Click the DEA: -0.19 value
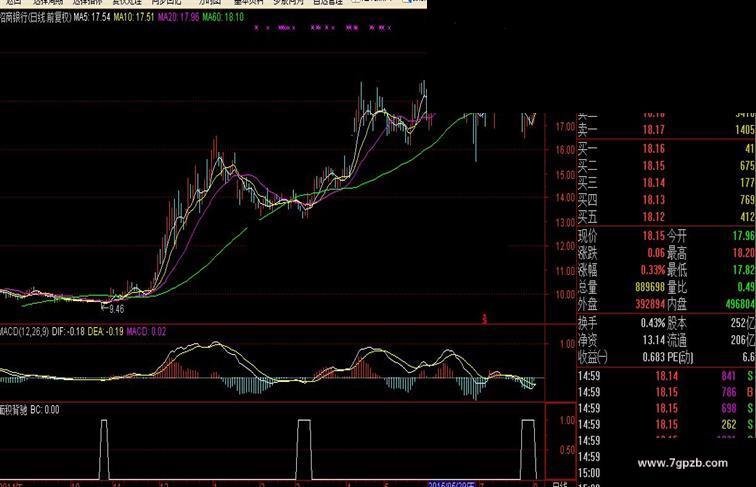This screenshot has height=487, width=756. [x=106, y=331]
